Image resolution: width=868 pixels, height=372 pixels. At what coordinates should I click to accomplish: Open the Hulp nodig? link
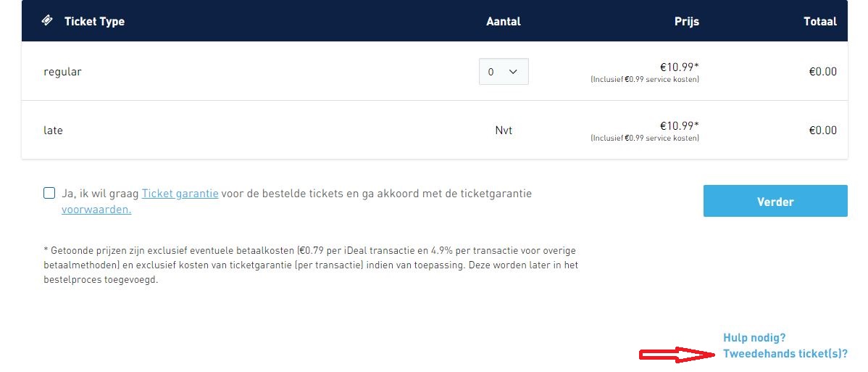point(754,338)
